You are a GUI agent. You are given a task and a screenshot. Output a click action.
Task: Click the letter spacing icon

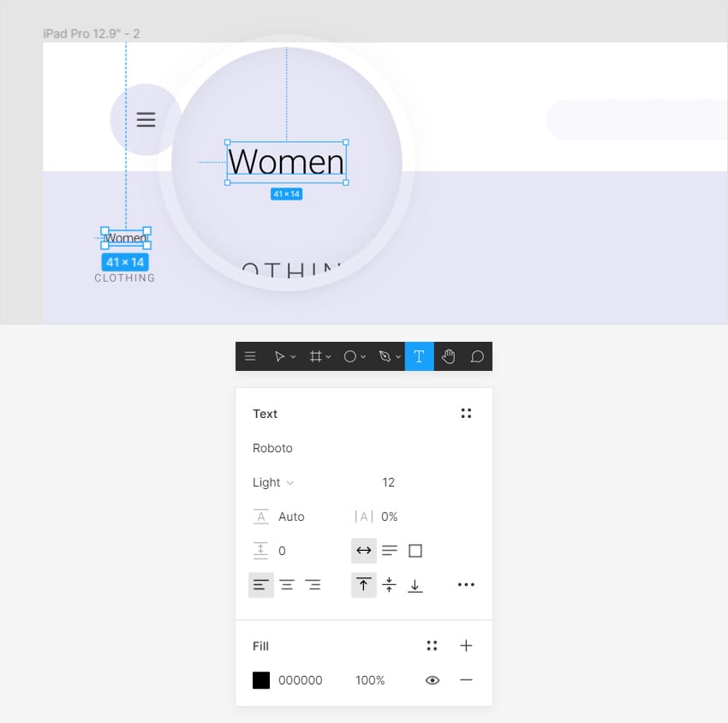pyautogui.click(x=364, y=517)
